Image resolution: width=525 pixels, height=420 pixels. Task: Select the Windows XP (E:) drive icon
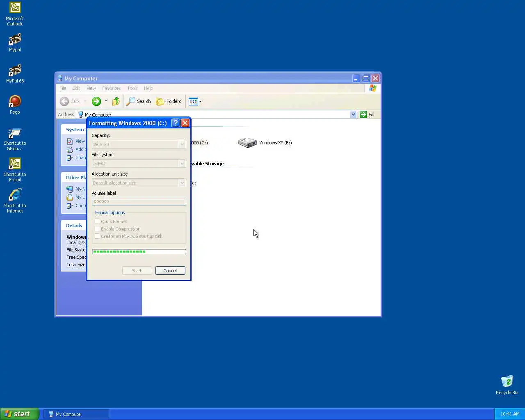[247, 143]
